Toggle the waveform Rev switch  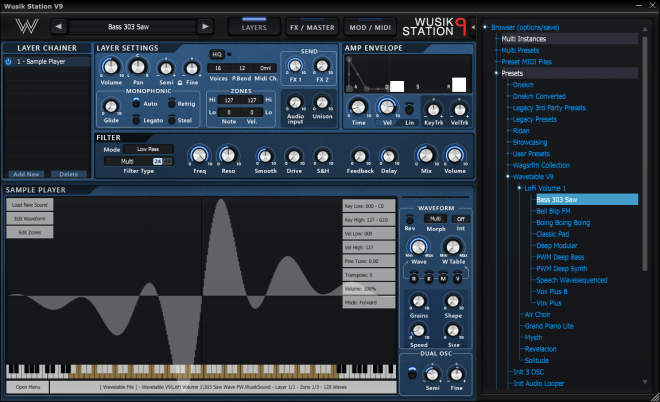click(x=410, y=219)
